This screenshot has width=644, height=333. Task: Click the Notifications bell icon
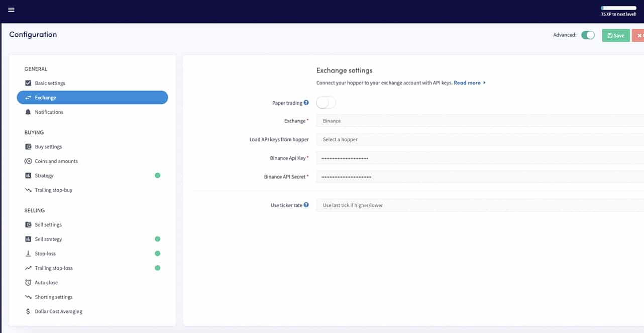click(28, 112)
